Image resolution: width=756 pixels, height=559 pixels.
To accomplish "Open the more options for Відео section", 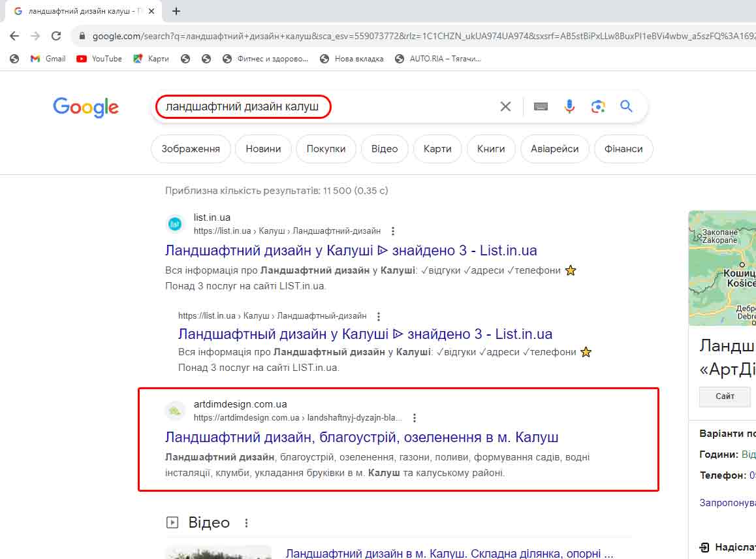I will pos(246,523).
